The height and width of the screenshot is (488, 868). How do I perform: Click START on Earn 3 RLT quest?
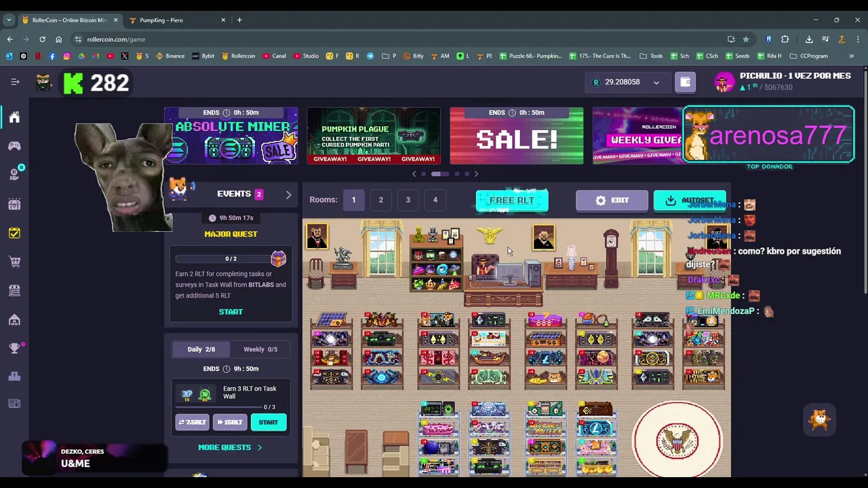(x=269, y=422)
